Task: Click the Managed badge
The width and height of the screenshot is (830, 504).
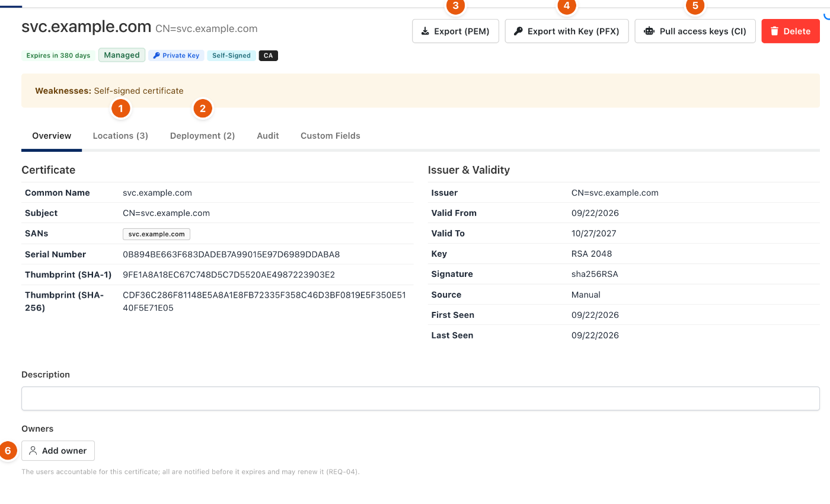Action: [x=122, y=55]
